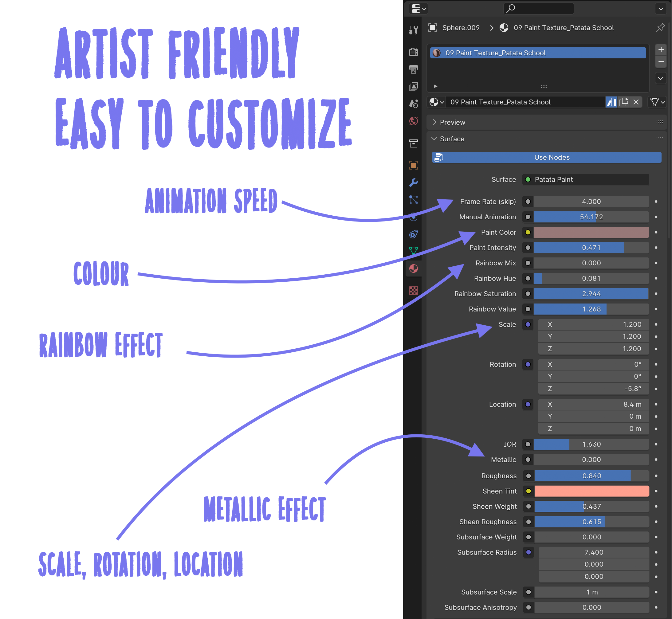
Task: Toggle Frame Rate (skip) socket dot
Action: coord(528,202)
